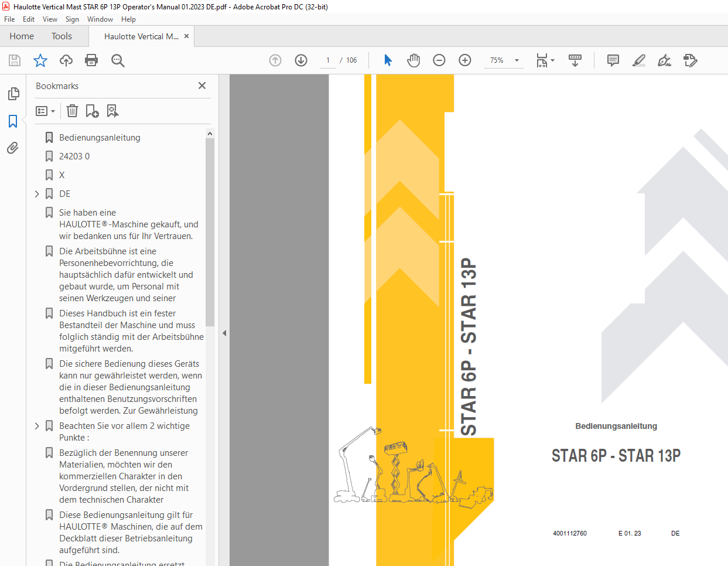Expand 'Beachten Sie vor allem' bookmark
Image resolution: width=728 pixels, height=566 pixels.
(x=37, y=426)
